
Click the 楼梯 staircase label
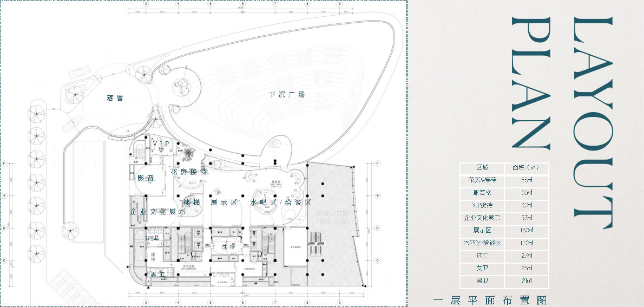tap(192, 203)
